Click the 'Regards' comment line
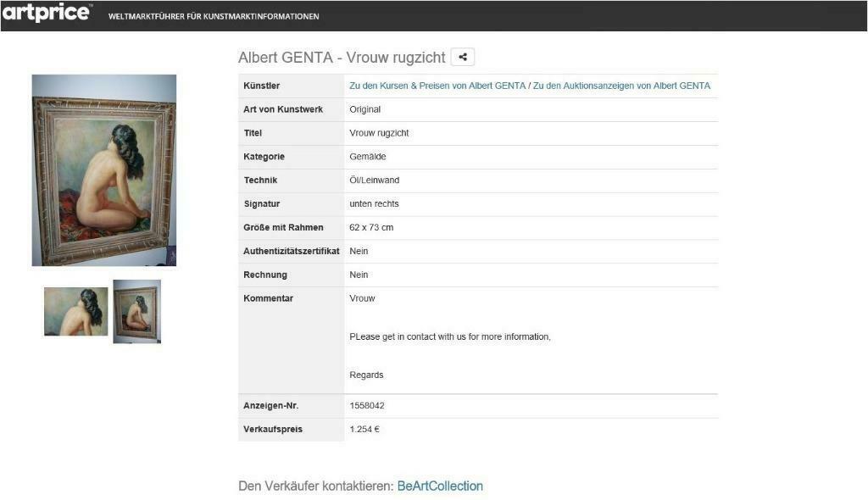This screenshot has height=500, width=868. [366, 375]
